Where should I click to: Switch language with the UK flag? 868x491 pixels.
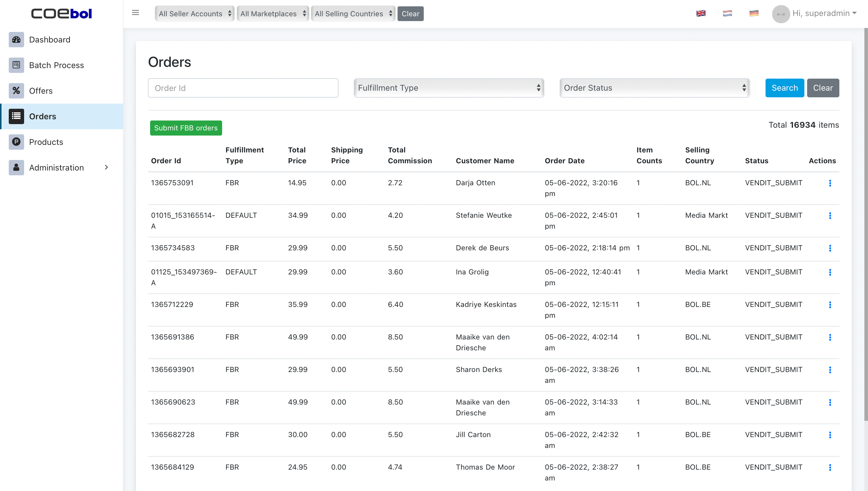pos(701,14)
